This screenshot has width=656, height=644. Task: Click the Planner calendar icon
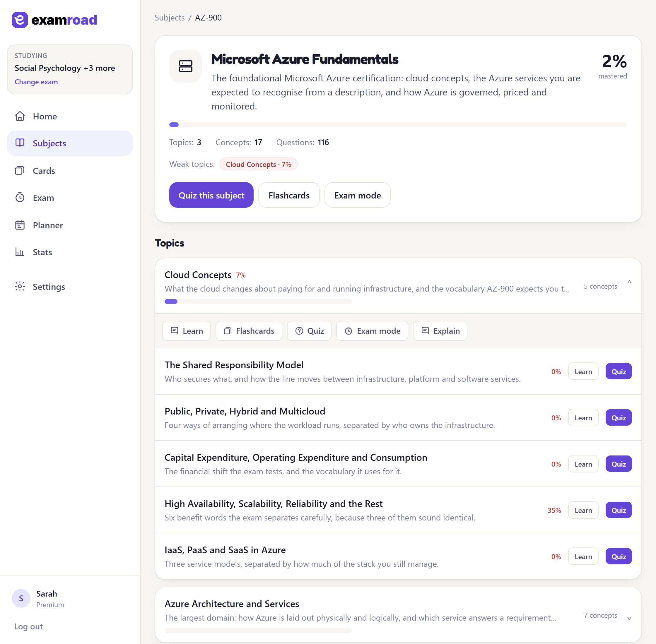tap(20, 225)
